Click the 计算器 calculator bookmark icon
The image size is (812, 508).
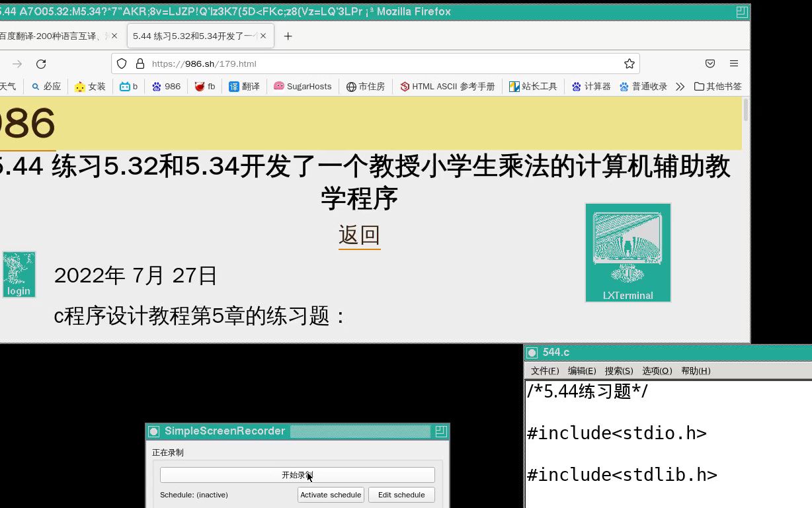pos(590,86)
